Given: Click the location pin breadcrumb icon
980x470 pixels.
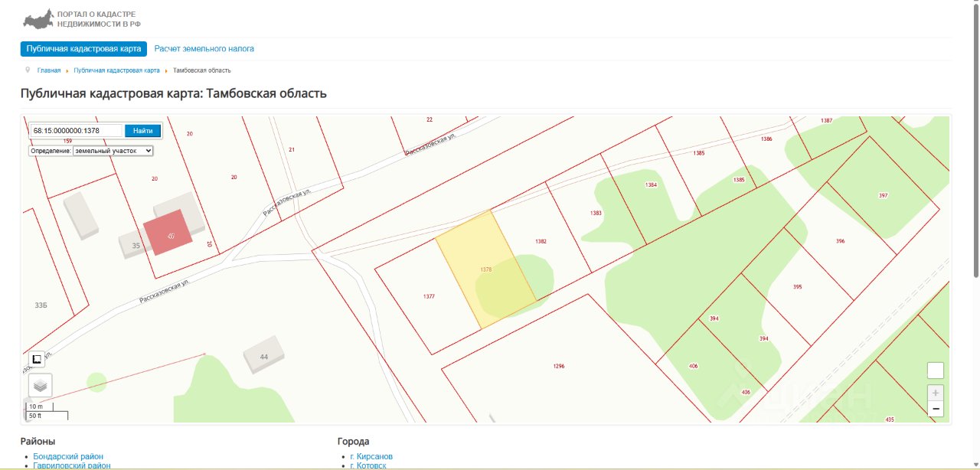Looking at the screenshot, I should (28, 70).
